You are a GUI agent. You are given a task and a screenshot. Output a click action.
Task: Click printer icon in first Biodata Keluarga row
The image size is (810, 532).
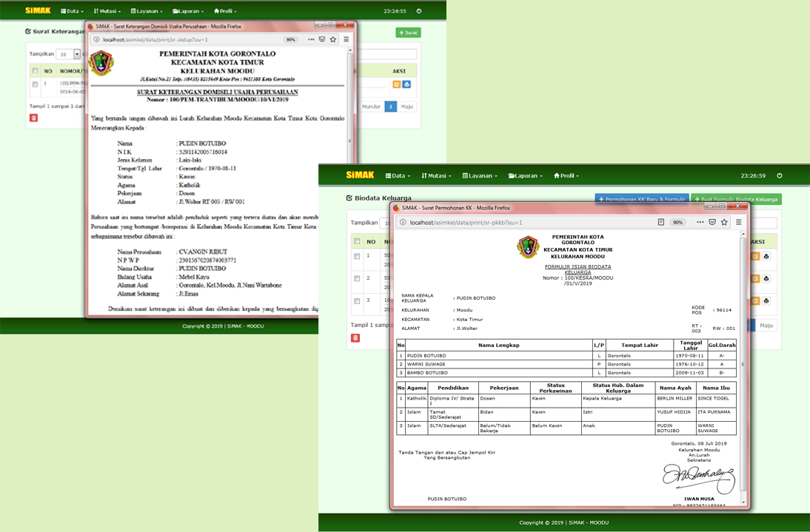click(x=766, y=257)
